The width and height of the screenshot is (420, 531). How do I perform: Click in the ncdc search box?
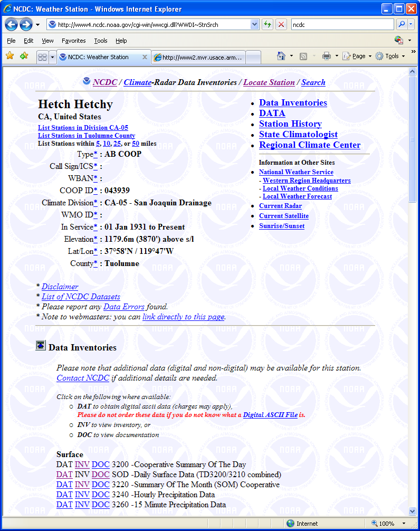point(341,25)
